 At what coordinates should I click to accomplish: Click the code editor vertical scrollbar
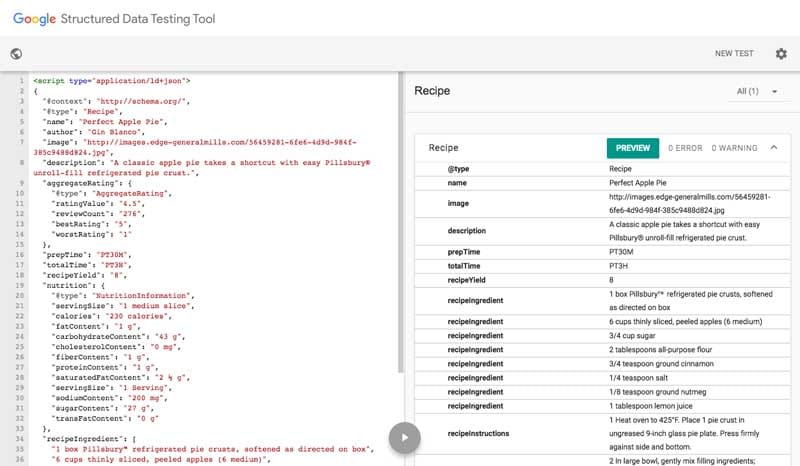[x=401, y=222]
